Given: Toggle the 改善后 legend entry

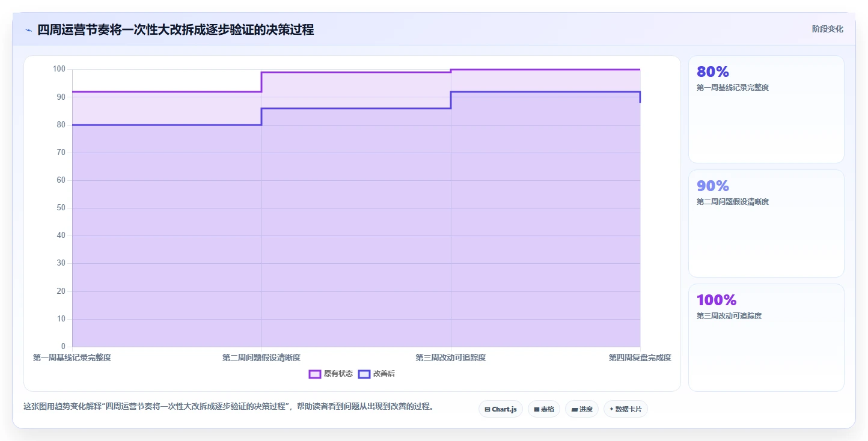Looking at the screenshot, I should pyautogui.click(x=376, y=374).
